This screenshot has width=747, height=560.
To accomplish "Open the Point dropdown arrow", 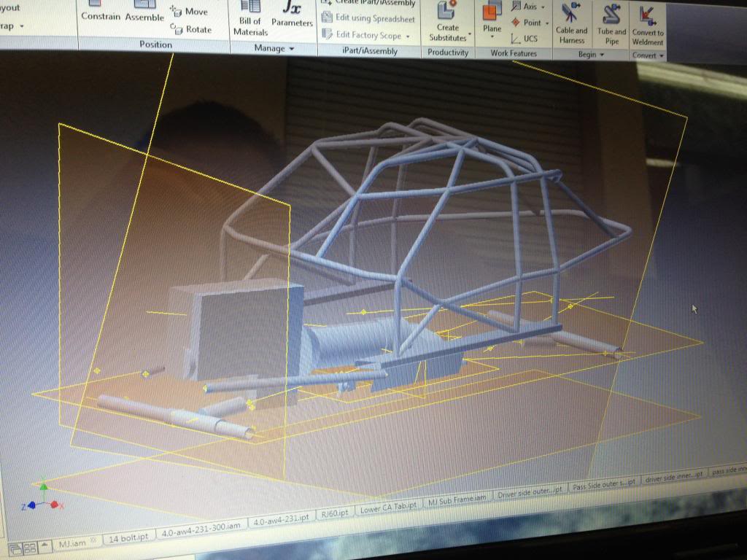I will [x=547, y=23].
